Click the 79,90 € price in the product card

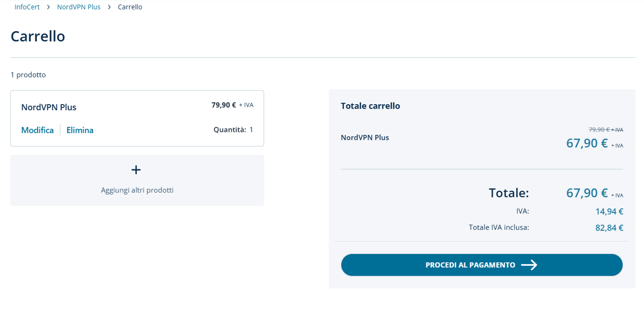coord(223,105)
